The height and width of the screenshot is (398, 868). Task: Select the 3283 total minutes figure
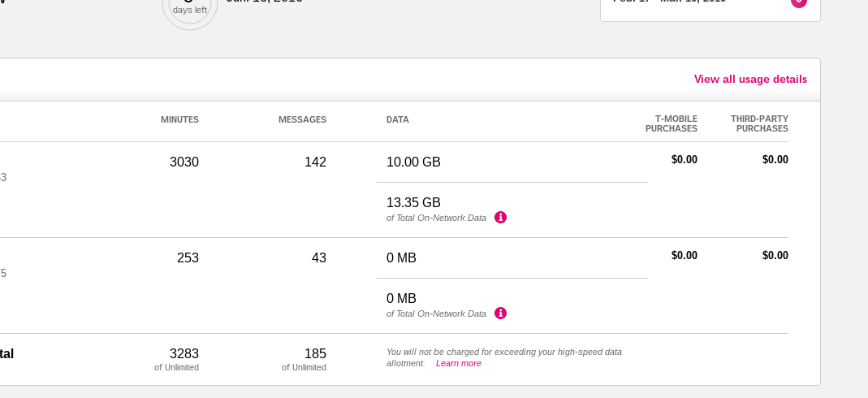184,353
